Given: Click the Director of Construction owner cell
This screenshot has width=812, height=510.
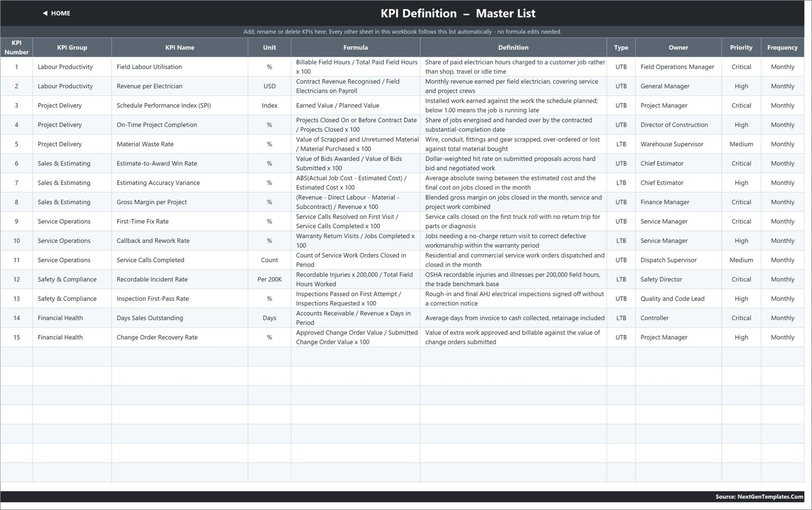Looking at the screenshot, I should [678, 125].
